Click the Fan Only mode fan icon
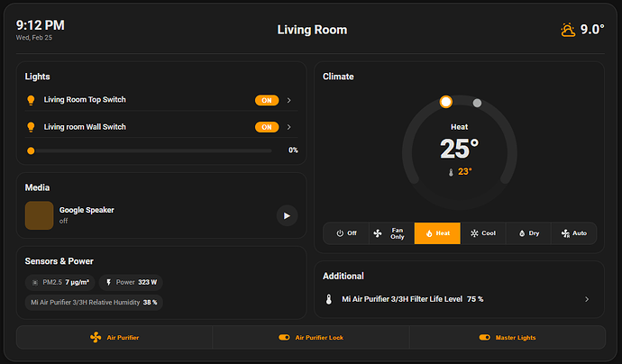Image resolution: width=622 pixels, height=364 pixels. (378, 233)
